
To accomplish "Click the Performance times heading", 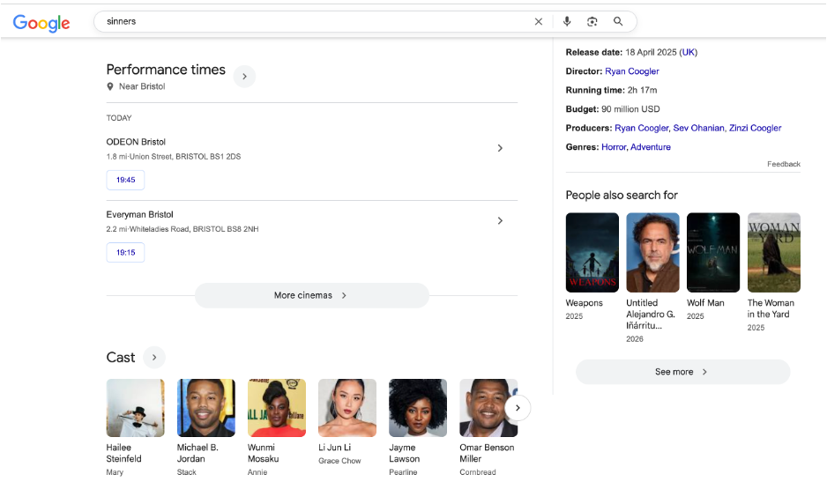I will tap(166, 70).
